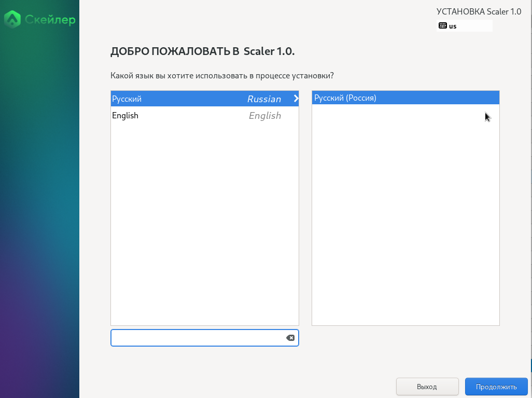The height and width of the screenshot is (398, 532).
Task: Click the Скейлер brand name text
Action: [50, 20]
